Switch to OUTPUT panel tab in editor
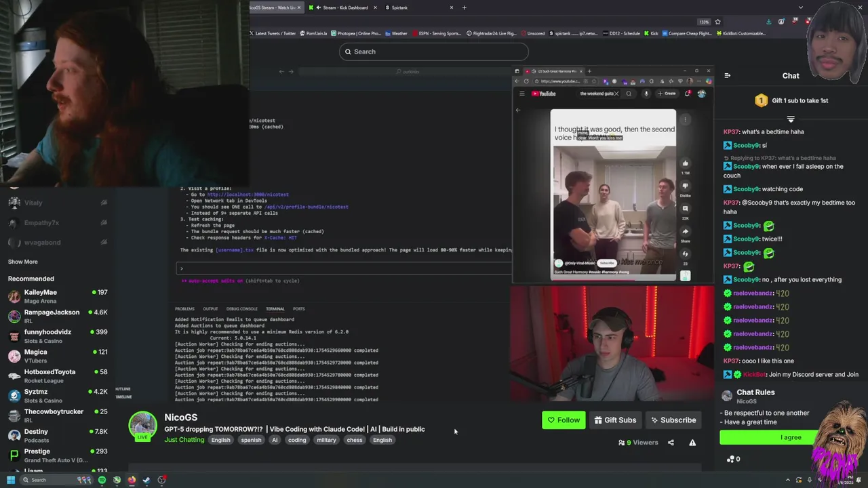868x488 pixels. [x=210, y=309]
